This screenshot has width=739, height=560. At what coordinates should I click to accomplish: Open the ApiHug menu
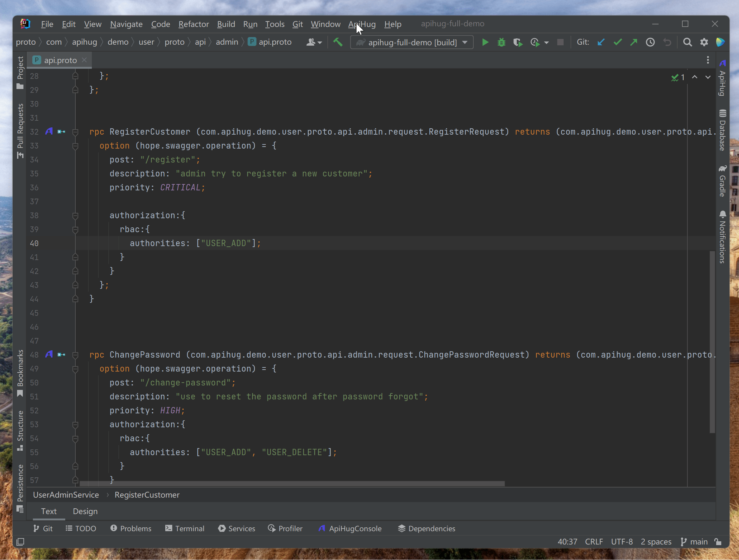(x=362, y=24)
